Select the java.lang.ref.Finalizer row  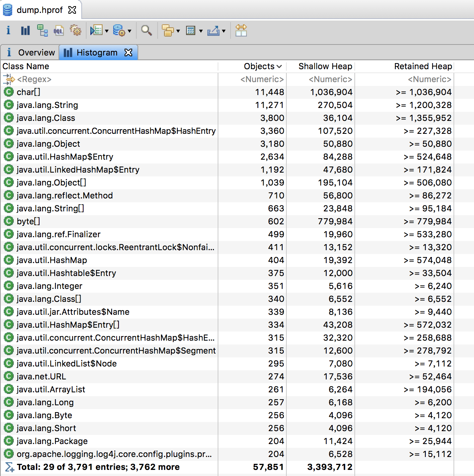tap(58, 234)
